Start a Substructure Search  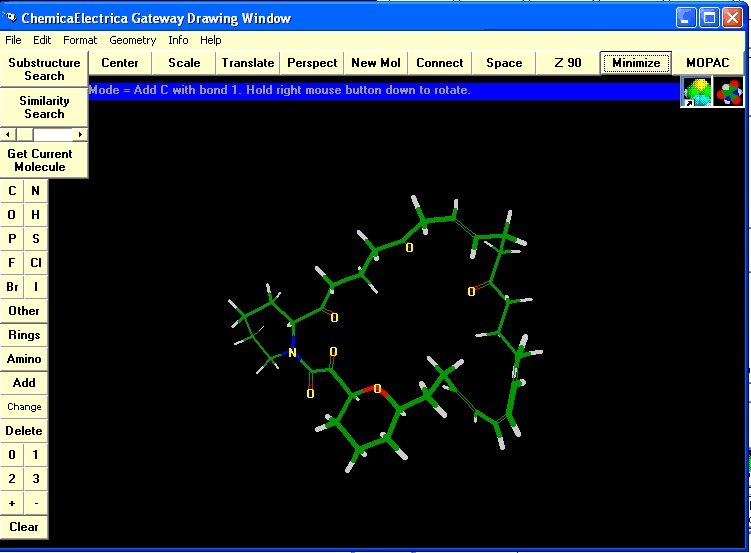tap(44, 69)
